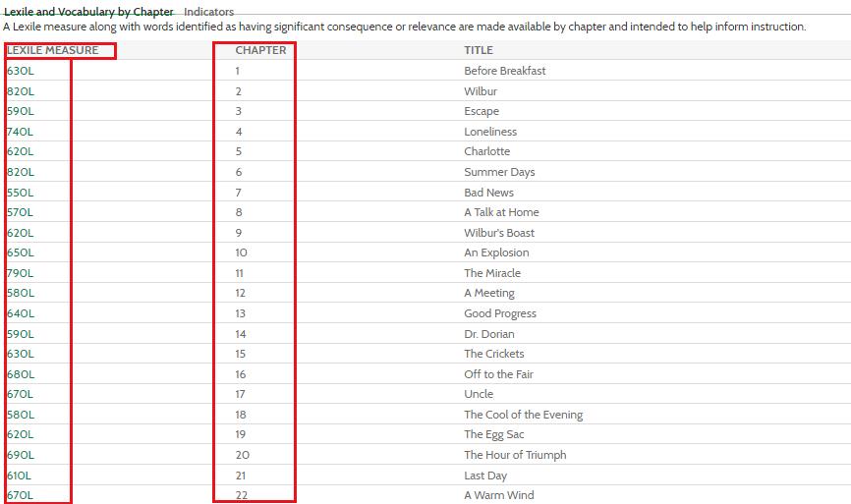Select the Lexile and Vocabulary by Chapter tab

click(x=88, y=12)
